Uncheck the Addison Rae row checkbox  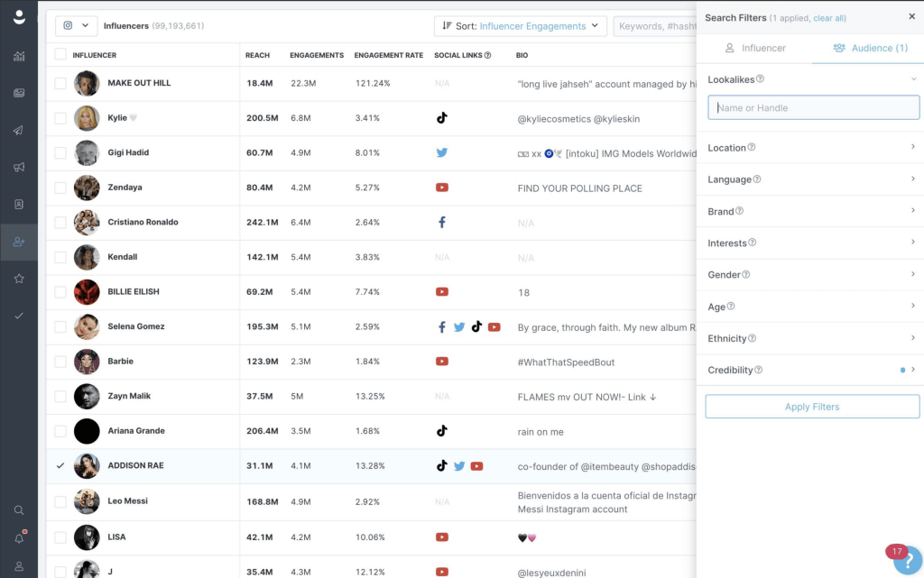point(60,466)
